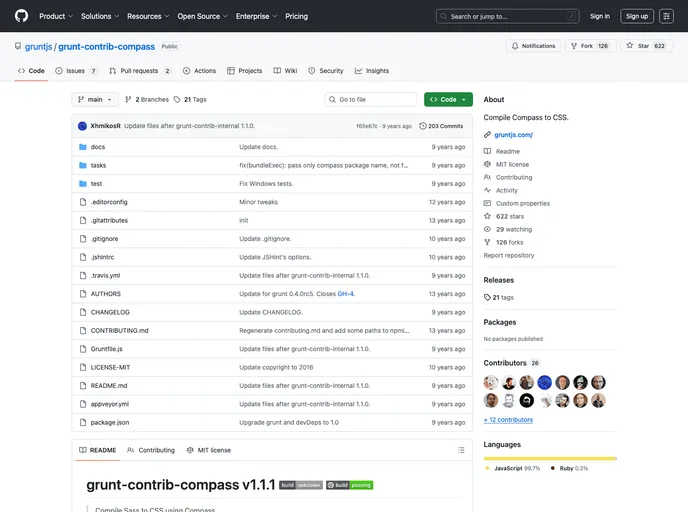The image size is (688, 512).
Task: Click the history clock icon beside 203 Commits
Action: (x=423, y=126)
